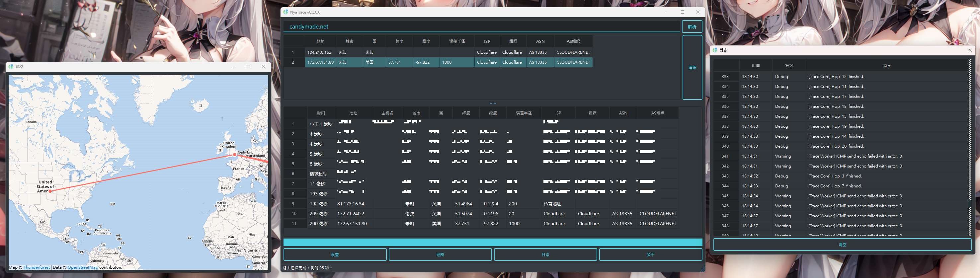Focus the candymade.net host input field
This screenshot has width=980, height=278.
pos(482,27)
